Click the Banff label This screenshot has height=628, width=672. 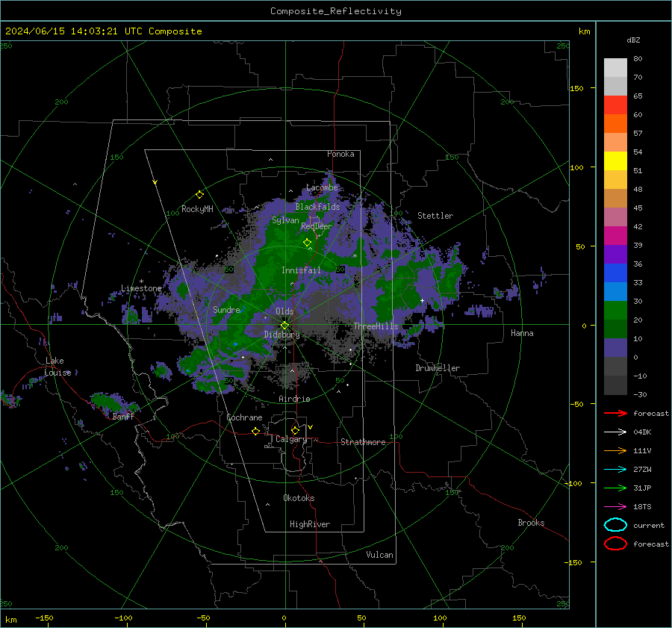tap(123, 417)
